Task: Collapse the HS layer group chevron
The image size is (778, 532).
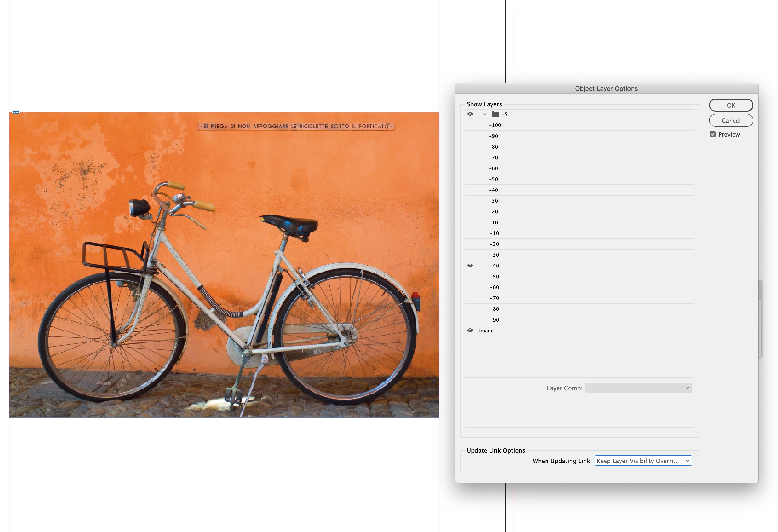Action: point(484,114)
